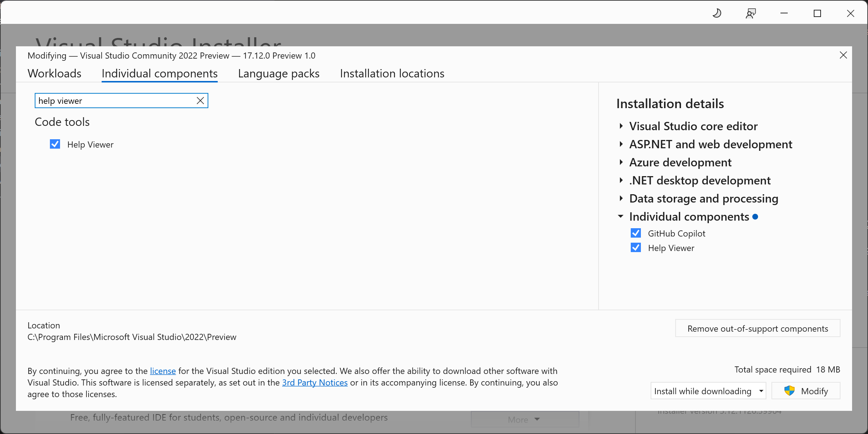868x434 pixels.
Task: Toggle the GitHub Copilot checkbox
Action: point(636,233)
